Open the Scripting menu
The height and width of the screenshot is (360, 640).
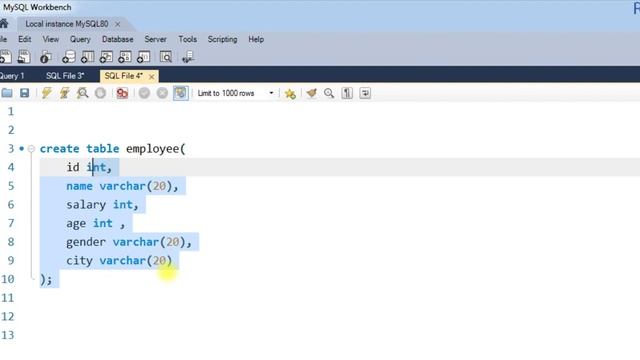(x=222, y=40)
